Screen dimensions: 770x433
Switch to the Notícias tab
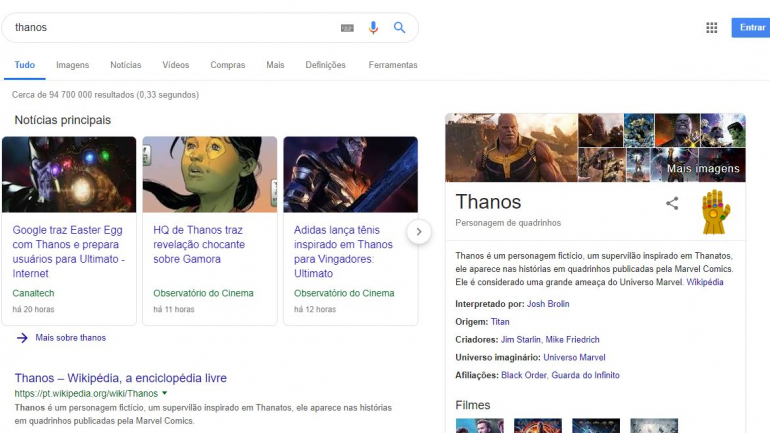(x=126, y=65)
